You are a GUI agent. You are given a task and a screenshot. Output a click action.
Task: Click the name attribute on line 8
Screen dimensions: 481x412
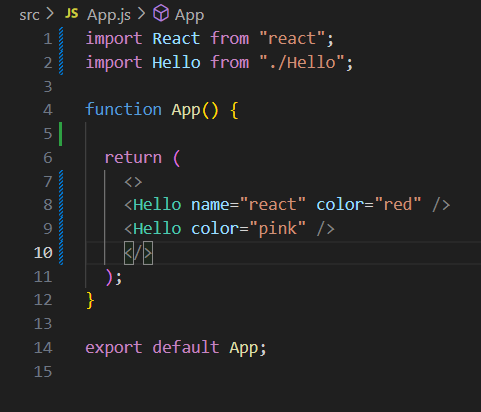[210, 205]
